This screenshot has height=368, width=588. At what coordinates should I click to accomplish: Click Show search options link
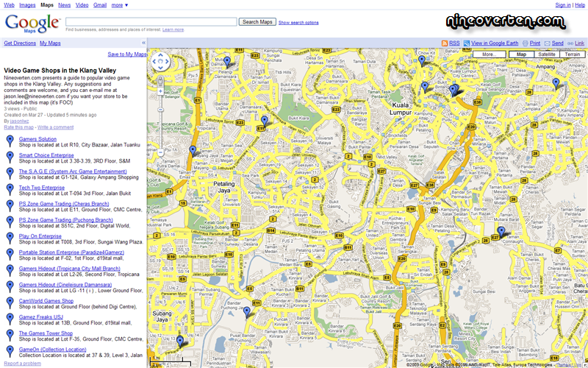298,23
